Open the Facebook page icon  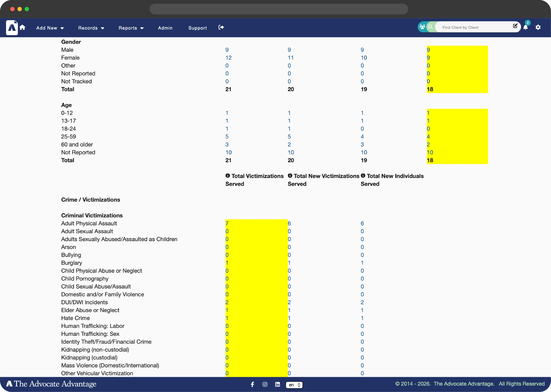coord(253,384)
